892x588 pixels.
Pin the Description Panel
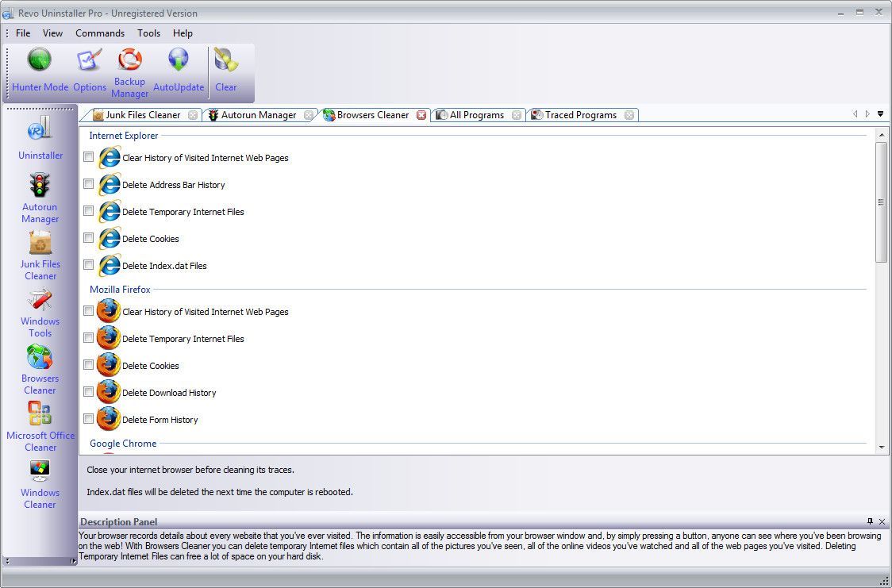click(871, 521)
